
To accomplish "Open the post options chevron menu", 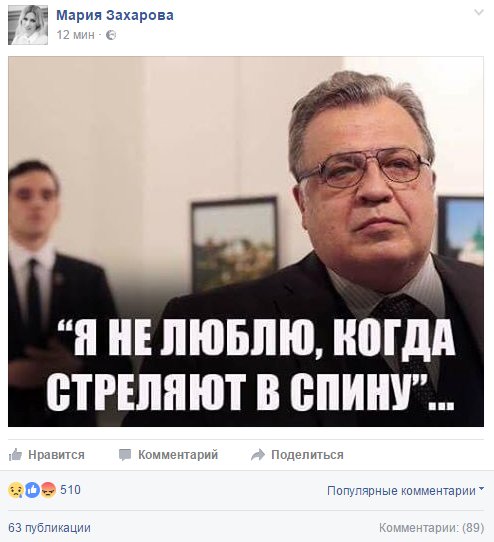I will point(479,13).
